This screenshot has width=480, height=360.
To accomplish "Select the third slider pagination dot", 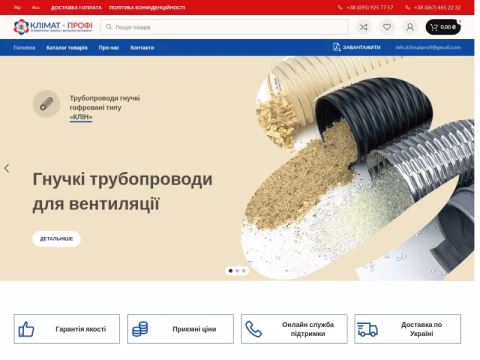I will 244,271.
